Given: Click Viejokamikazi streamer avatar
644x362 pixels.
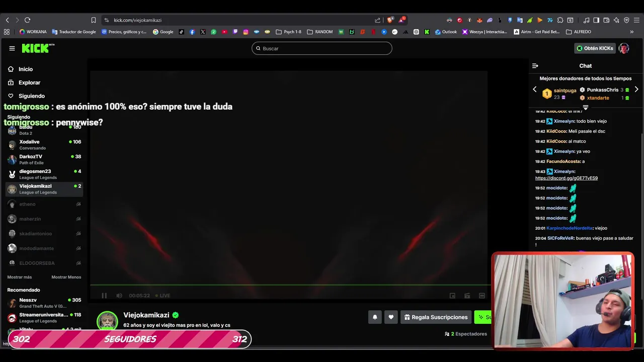Looking at the screenshot, I should 107,322.
